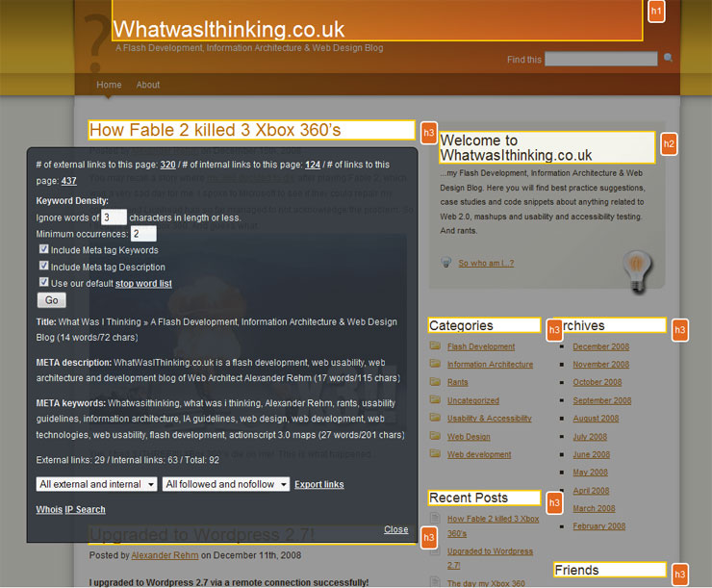Click the large glowing lightbulb image
Image resolution: width=712 pixels, height=588 pixels.
pos(637,270)
